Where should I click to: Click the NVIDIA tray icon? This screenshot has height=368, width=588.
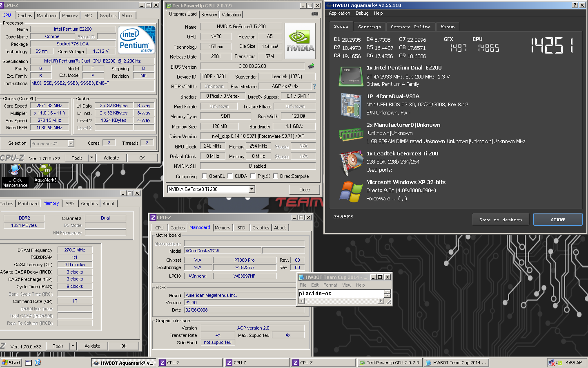click(559, 363)
